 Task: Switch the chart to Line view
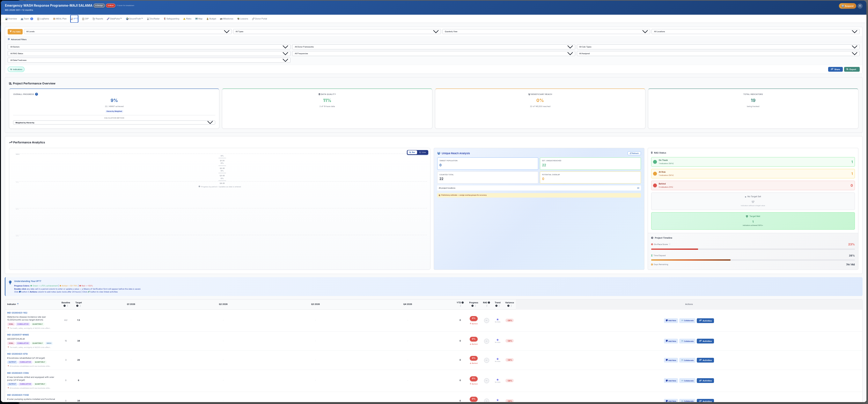423,153
